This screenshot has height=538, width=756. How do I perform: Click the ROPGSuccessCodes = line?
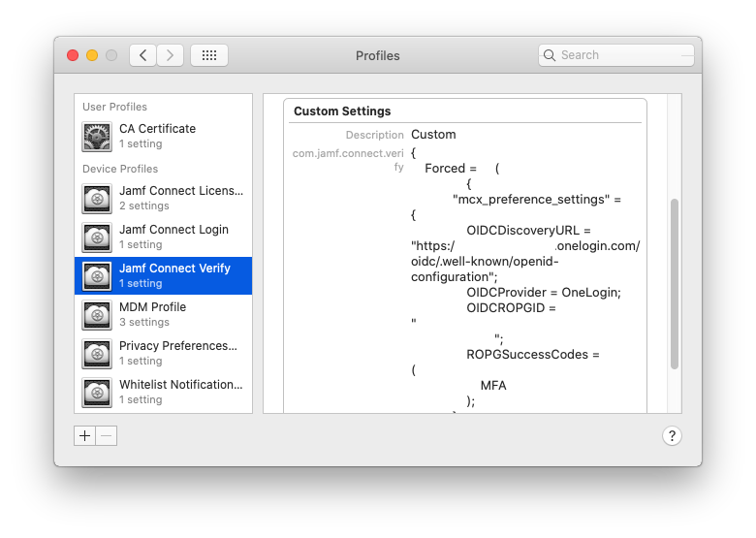533,355
